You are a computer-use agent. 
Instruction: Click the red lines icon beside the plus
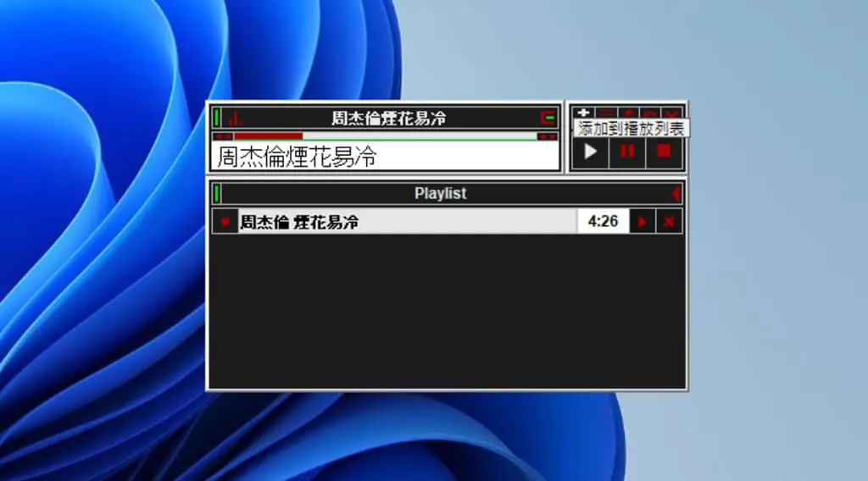pyautogui.click(x=607, y=113)
